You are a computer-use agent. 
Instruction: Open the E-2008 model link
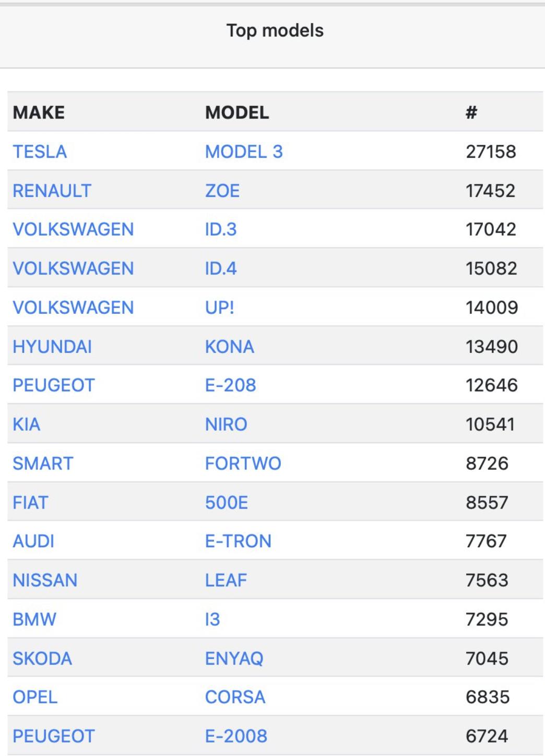click(x=236, y=737)
